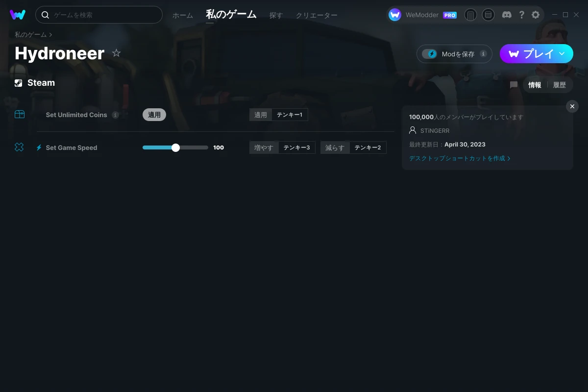588x392 pixels.
Task: Open the help question mark icon
Action: pyautogui.click(x=521, y=15)
